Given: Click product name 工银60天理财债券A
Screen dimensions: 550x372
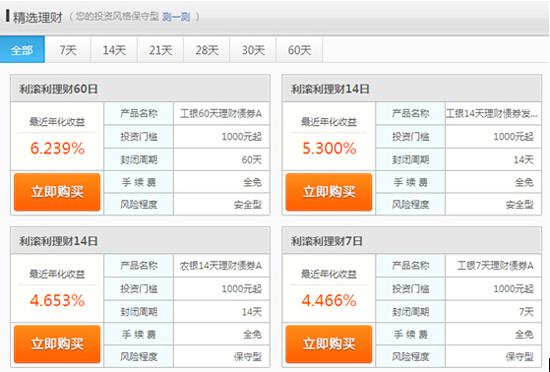Looking at the screenshot, I should pyautogui.click(x=221, y=114).
